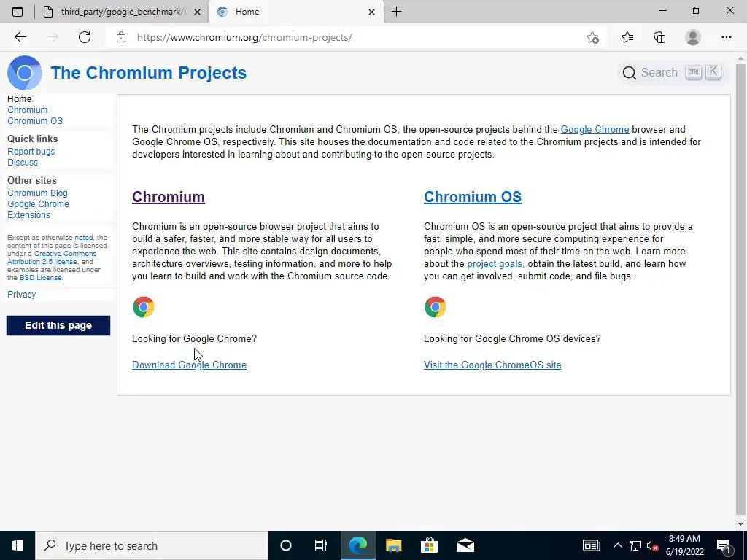The image size is (747, 560).
Task: Open BSD License link
Action: 41,278
